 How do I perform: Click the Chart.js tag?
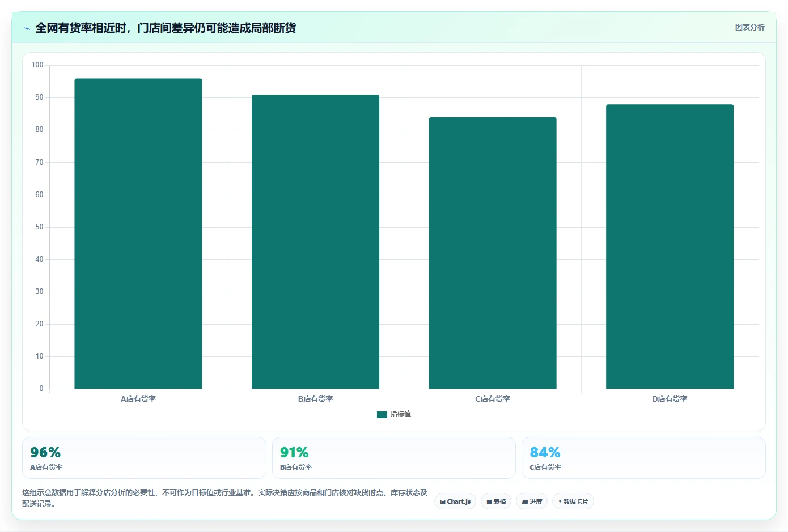(455, 501)
